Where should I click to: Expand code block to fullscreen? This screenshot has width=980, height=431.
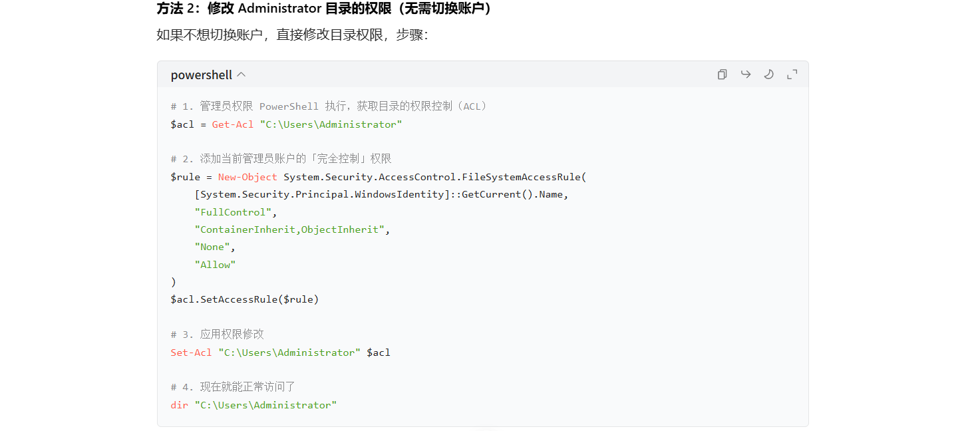click(792, 74)
